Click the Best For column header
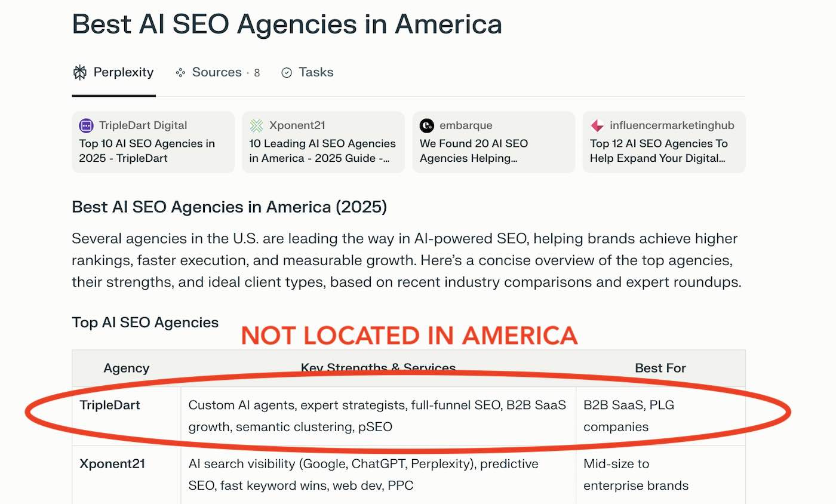The height and width of the screenshot is (504, 836). pos(660,368)
